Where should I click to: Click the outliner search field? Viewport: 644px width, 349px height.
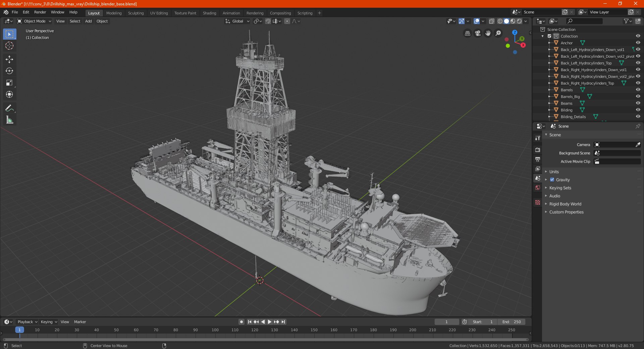click(584, 21)
